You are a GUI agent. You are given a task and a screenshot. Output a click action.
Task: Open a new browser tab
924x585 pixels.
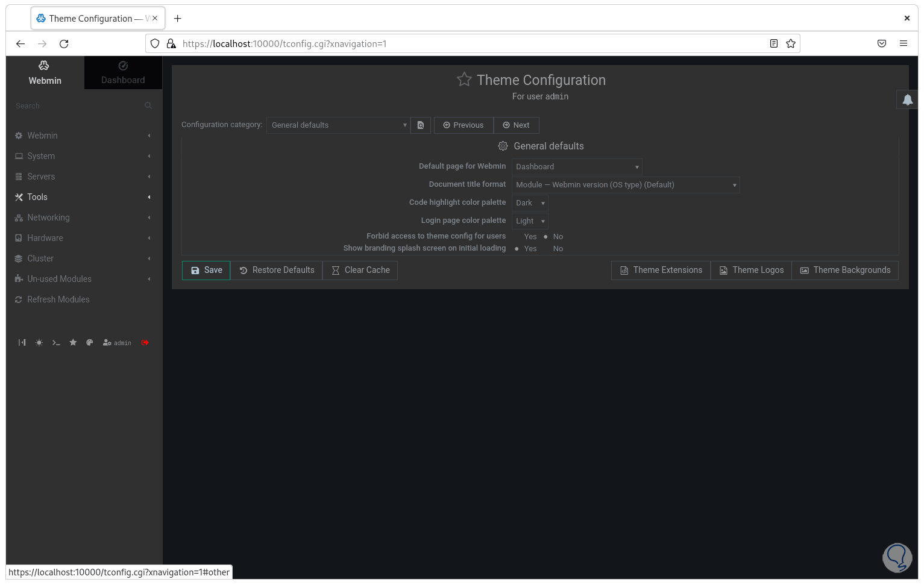coord(177,19)
